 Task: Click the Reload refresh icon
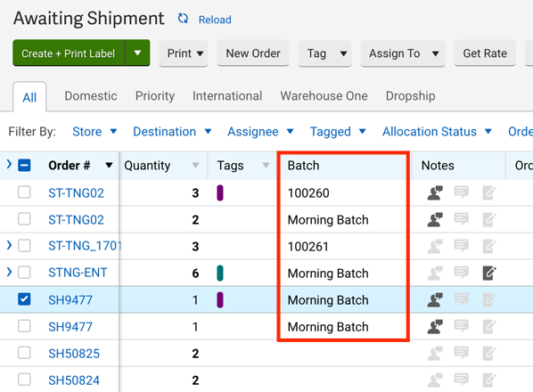183,19
